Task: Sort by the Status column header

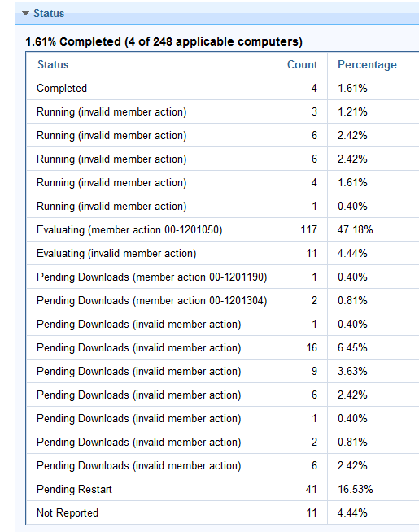Action: coord(53,64)
